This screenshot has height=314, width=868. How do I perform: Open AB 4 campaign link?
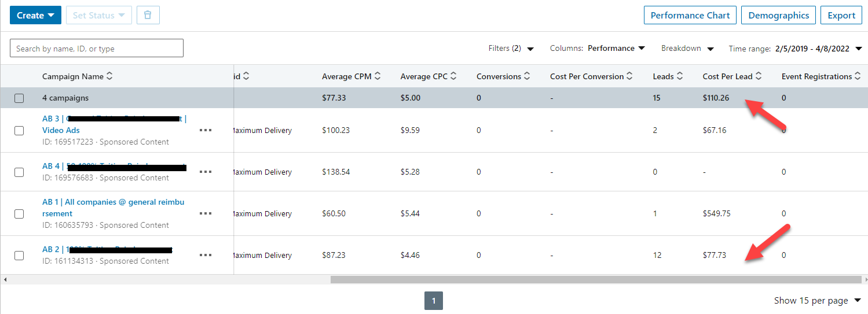(114, 166)
